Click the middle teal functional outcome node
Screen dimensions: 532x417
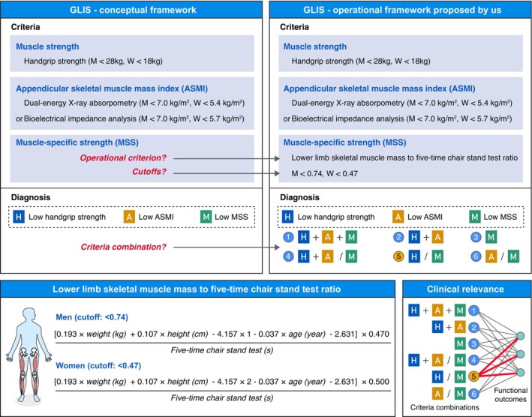pos(520,355)
